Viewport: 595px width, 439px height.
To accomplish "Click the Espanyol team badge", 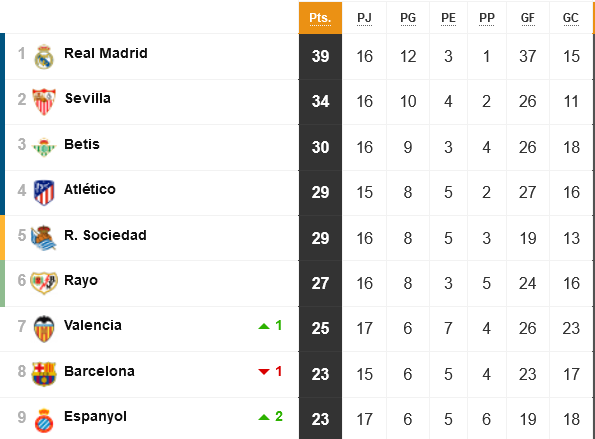I will point(44,420).
